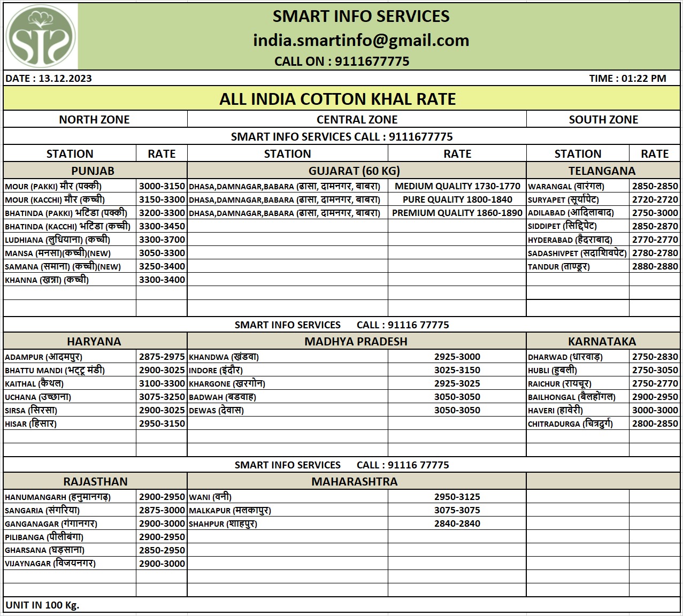Select the NORTH ZONE header cell
Viewport: 683px width, 616px height.
95,120
